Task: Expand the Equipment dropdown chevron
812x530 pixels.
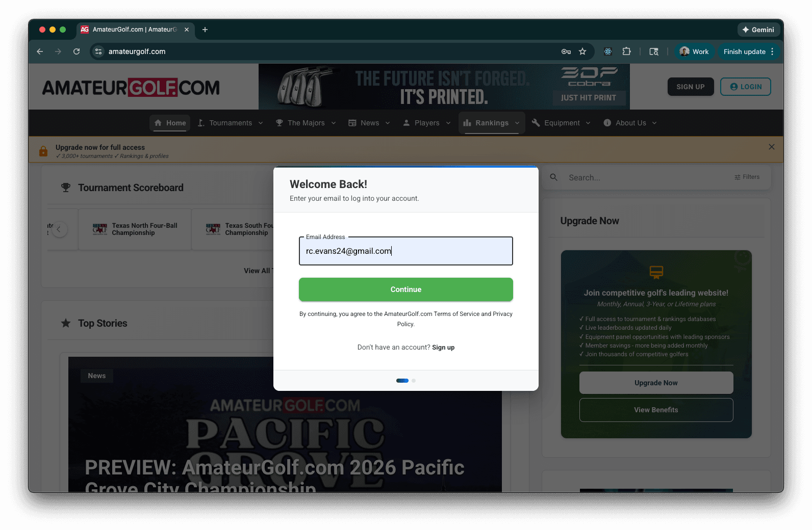Action: (x=588, y=123)
